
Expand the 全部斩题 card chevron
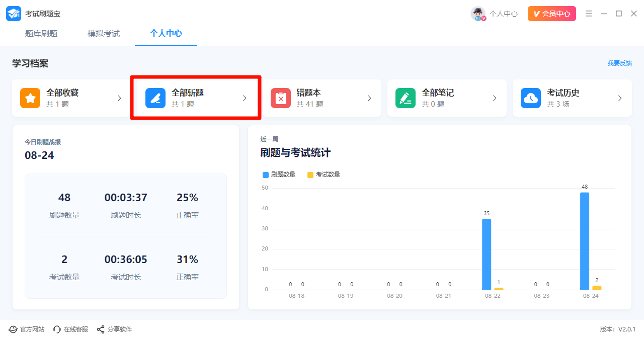coord(245,98)
